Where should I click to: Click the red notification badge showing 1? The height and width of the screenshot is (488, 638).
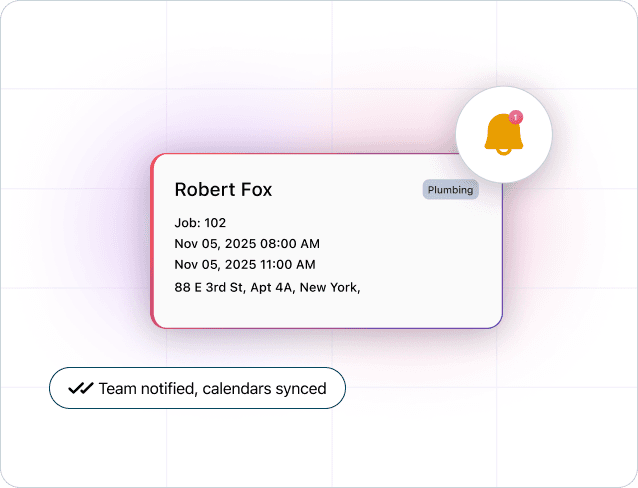515,117
